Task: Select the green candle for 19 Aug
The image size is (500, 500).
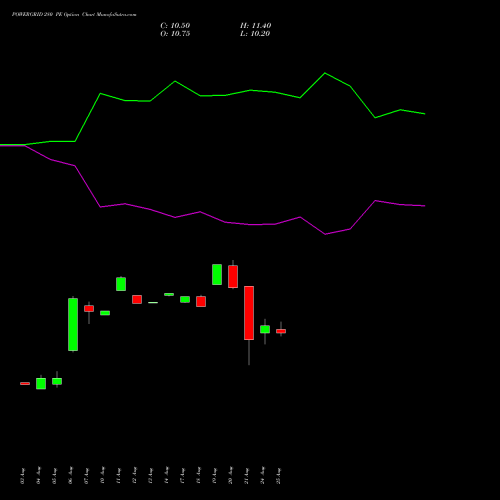Action: [217, 274]
